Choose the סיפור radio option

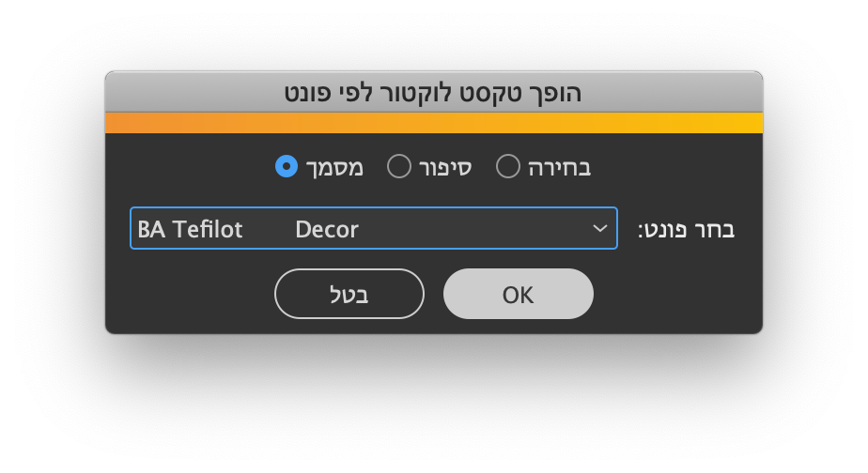399,167
